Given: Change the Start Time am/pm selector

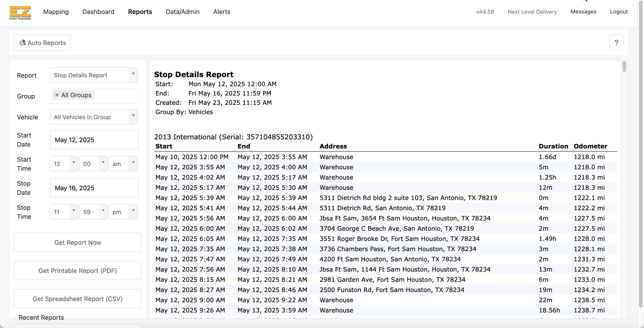Looking at the screenshot, I should pos(123,164).
